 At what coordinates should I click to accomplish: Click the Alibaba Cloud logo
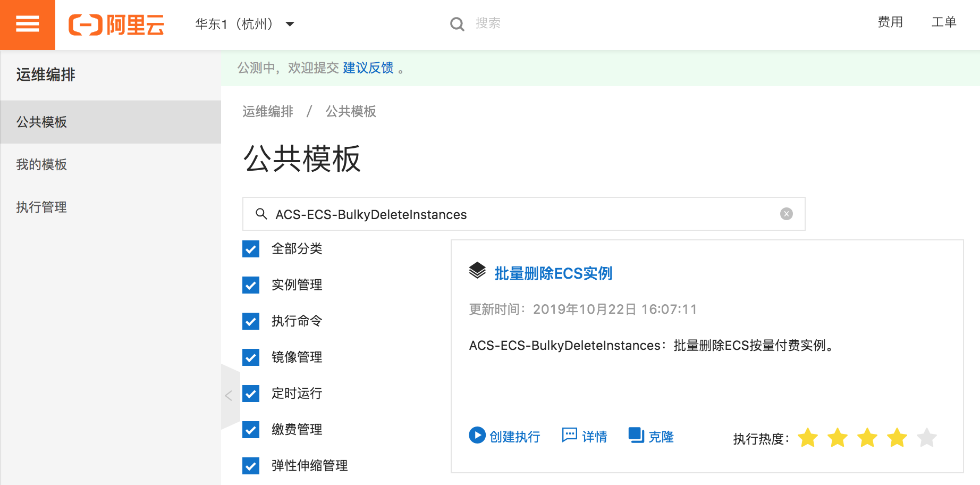tap(116, 25)
